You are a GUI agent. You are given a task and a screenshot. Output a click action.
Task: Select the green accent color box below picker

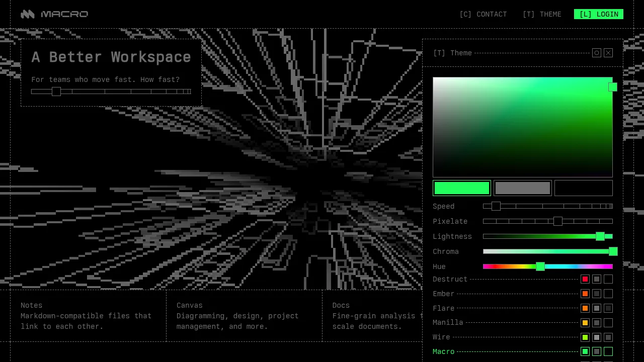[462, 188]
